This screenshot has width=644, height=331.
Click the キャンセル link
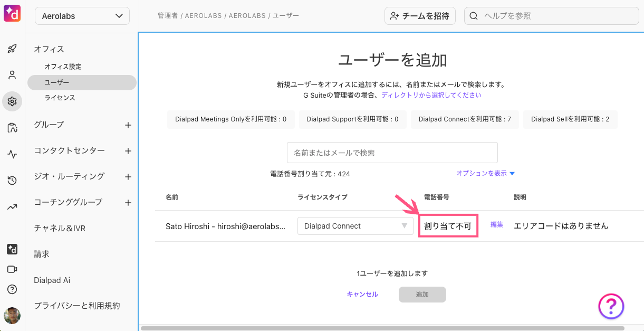pyautogui.click(x=362, y=295)
